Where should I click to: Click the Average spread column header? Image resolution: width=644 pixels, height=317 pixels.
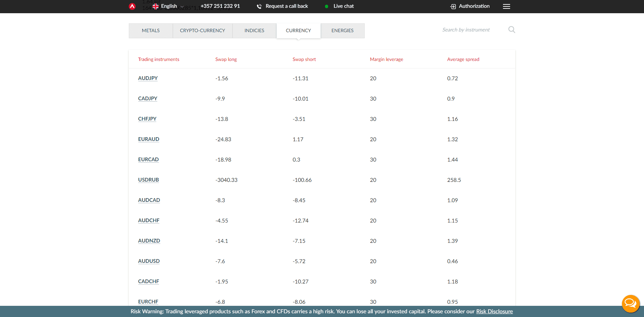point(463,59)
